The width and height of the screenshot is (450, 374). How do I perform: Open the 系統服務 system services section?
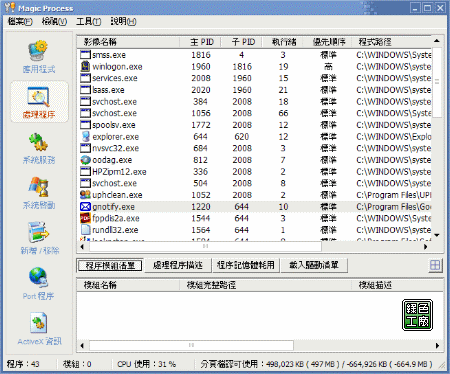[x=39, y=148]
